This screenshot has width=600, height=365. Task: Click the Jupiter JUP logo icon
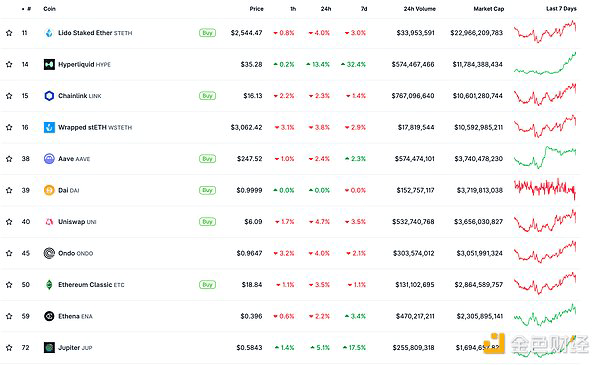[x=49, y=347]
